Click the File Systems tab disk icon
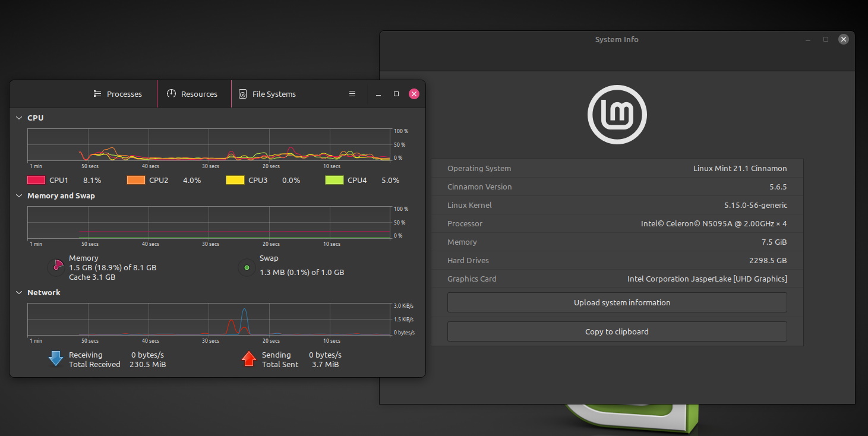Image resolution: width=868 pixels, height=436 pixels. point(242,94)
